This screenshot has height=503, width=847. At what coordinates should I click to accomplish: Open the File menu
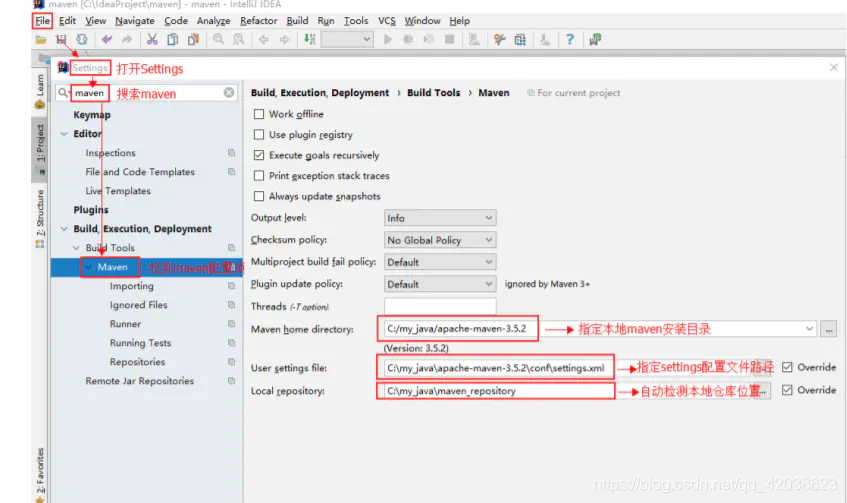click(x=42, y=21)
